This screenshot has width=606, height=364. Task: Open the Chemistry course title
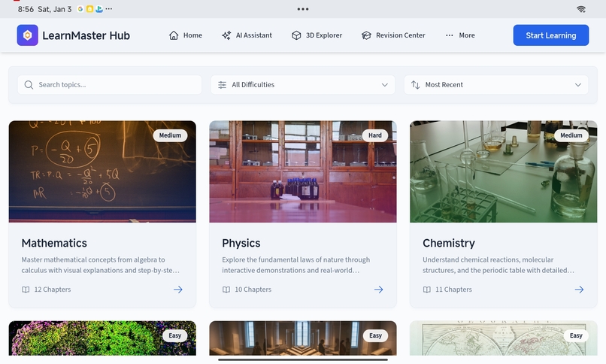(x=449, y=243)
